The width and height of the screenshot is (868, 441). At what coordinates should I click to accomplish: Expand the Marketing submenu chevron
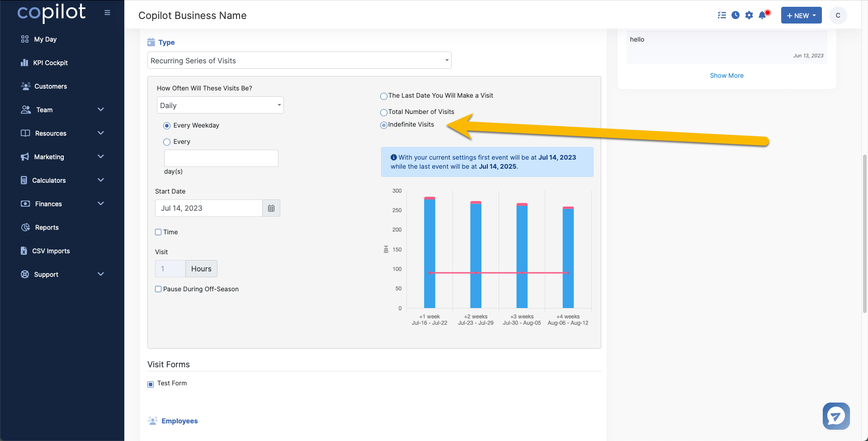[x=101, y=156]
